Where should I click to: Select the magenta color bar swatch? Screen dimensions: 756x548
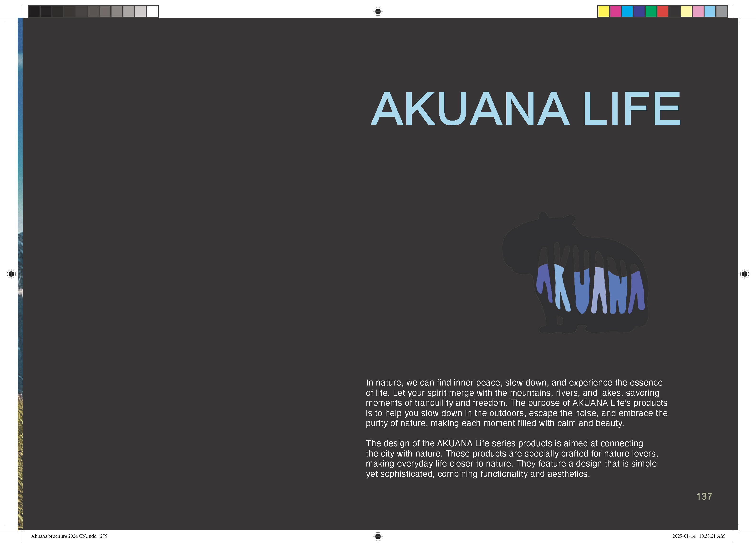615,11
